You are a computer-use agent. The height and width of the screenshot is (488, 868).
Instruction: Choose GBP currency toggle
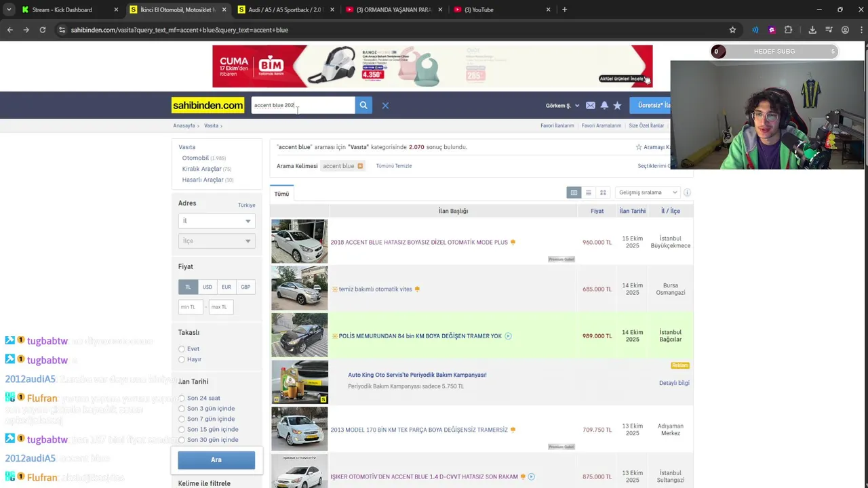point(245,287)
